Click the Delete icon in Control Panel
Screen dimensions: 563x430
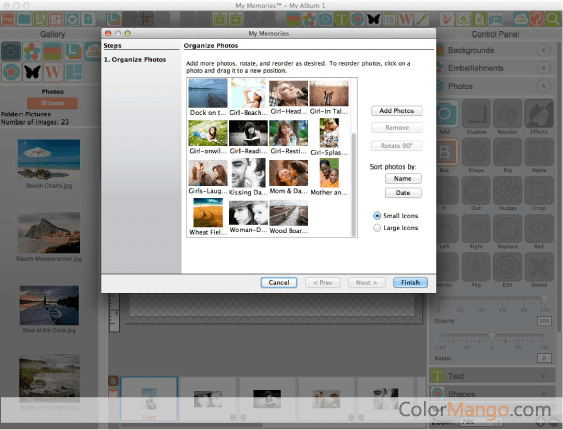539,267
